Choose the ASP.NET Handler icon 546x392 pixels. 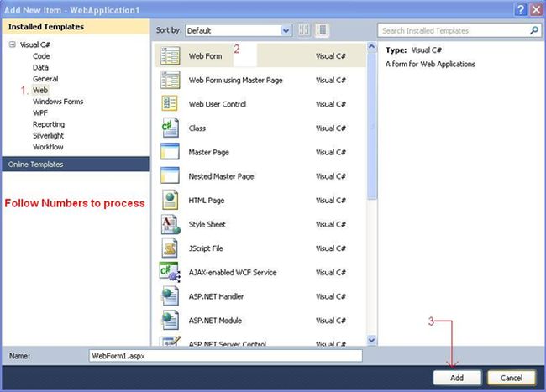click(x=170, y=296)
